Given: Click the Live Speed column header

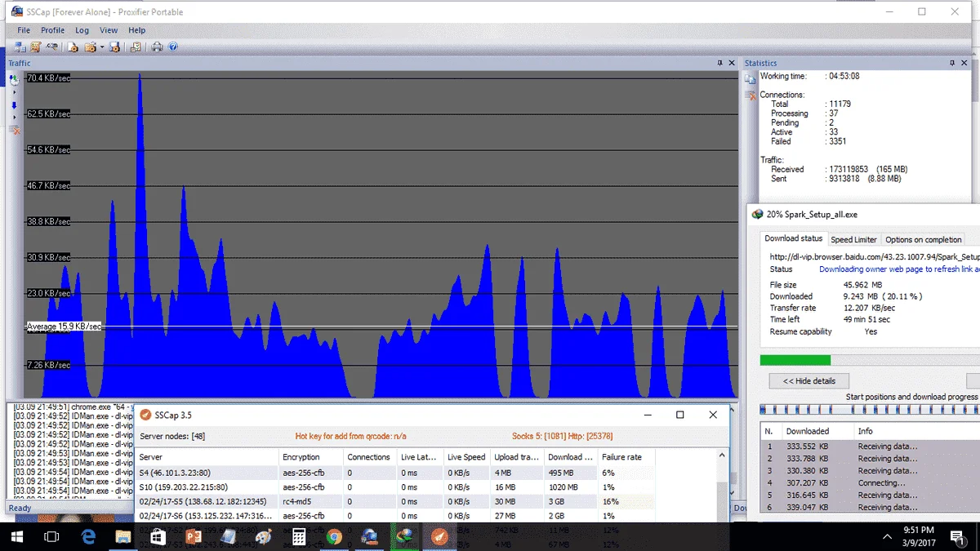Looking at the screenshot, I should tap(467, 457).
